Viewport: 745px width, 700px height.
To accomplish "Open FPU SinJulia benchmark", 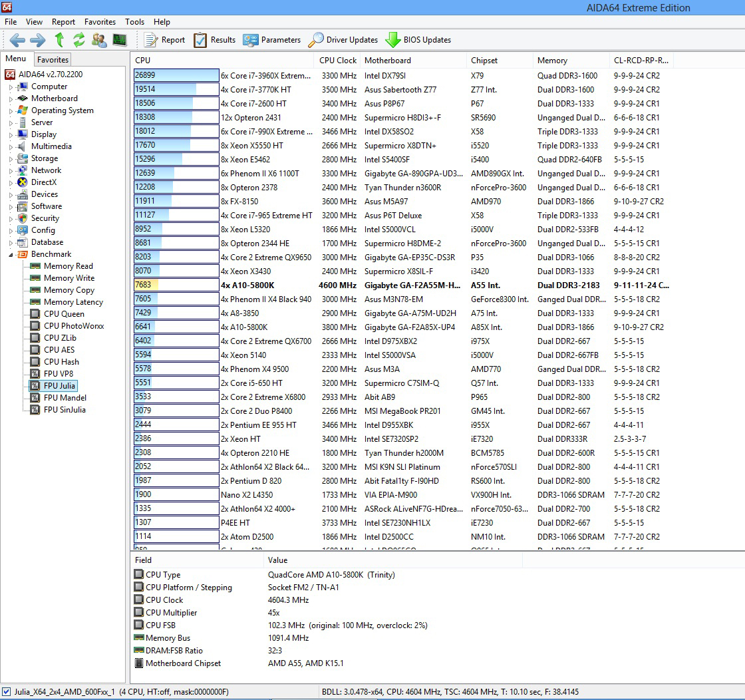I will pyautogui.click(x=65, y=410).
